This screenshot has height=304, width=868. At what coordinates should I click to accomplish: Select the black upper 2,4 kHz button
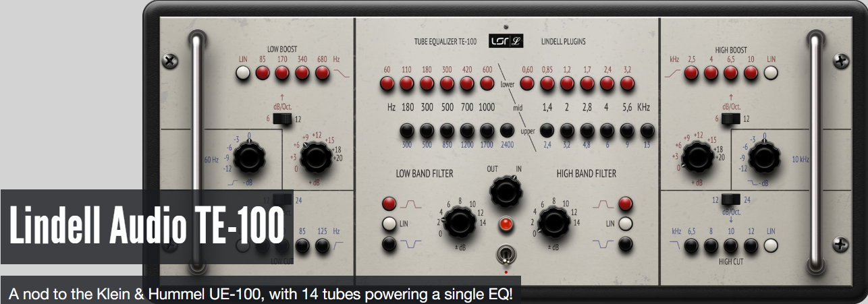(547, 131)
